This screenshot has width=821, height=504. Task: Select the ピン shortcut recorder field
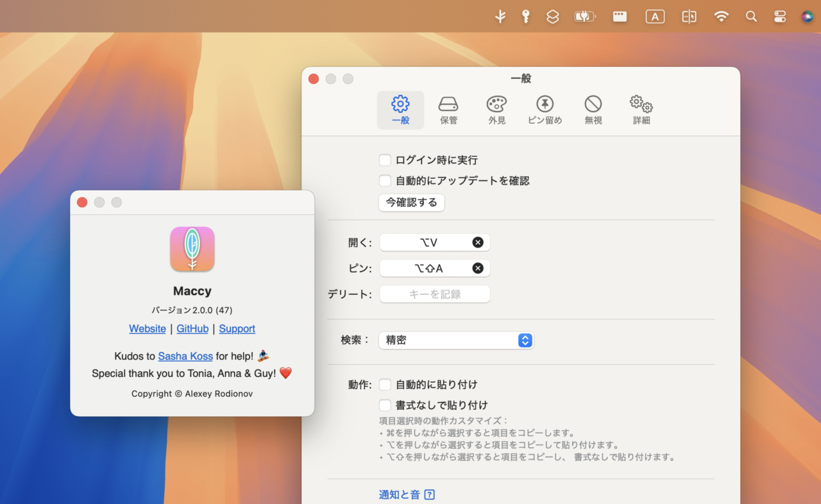(x=435, y=268)
